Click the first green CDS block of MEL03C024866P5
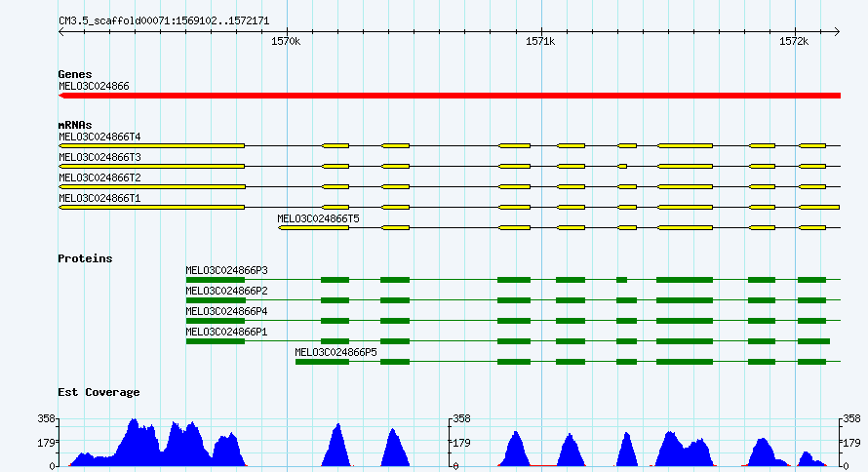 pyautogui.click(x=322, y=362)
